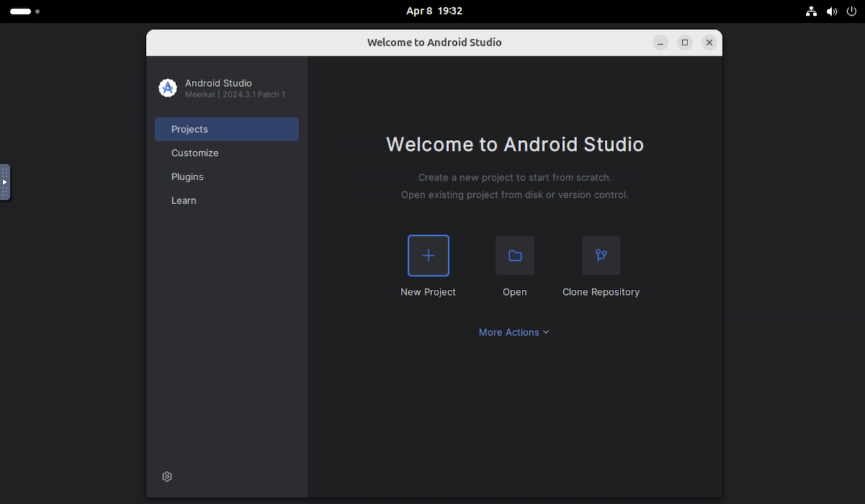The image size is (865, 504).
Task: Select the Projects tab in sidebar
Action: point(227,129)
